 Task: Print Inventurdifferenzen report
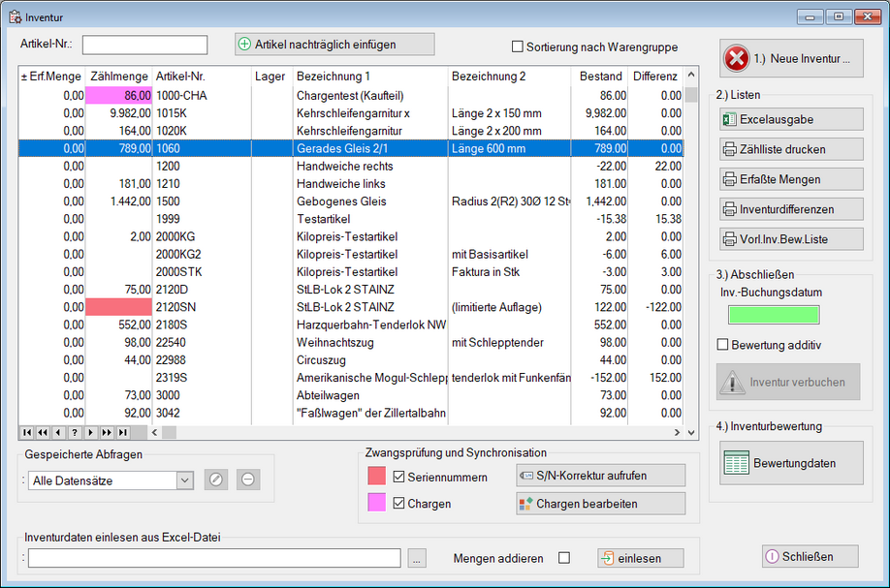(791, 209)
